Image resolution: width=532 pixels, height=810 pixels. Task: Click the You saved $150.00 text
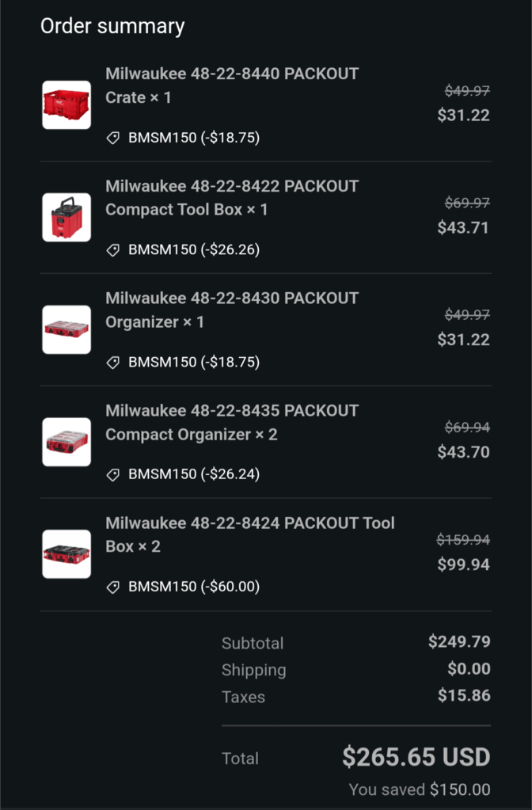[x=420, y=789]
